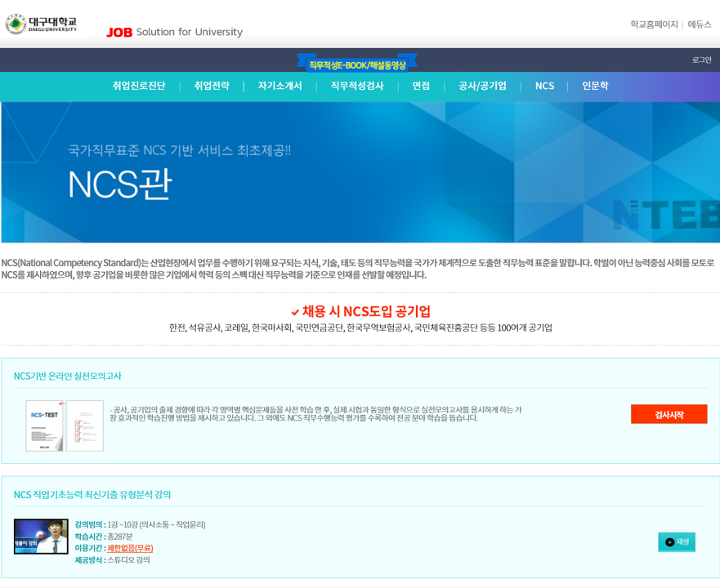The width and height of the screenshot is (720, 588).
Task: Select 자기소개서 menu item
Action: [x=280, y=86]
